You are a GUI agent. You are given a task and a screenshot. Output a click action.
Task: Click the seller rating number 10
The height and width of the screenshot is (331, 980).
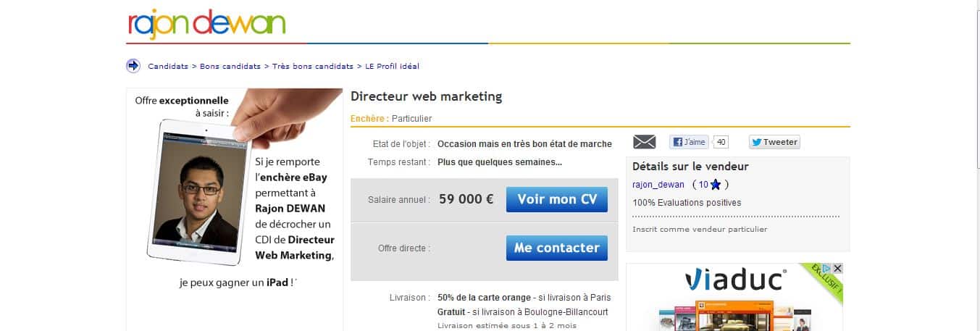coord(703,185)
